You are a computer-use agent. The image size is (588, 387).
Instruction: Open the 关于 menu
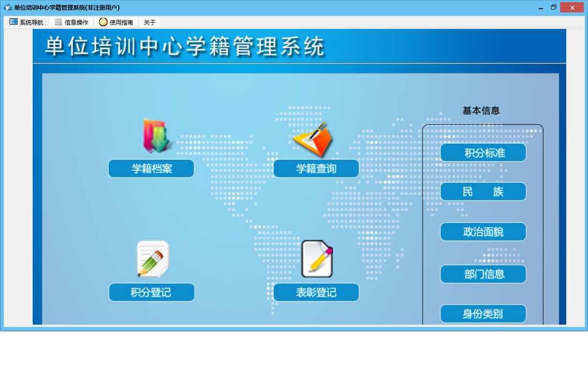coord(149,22)
